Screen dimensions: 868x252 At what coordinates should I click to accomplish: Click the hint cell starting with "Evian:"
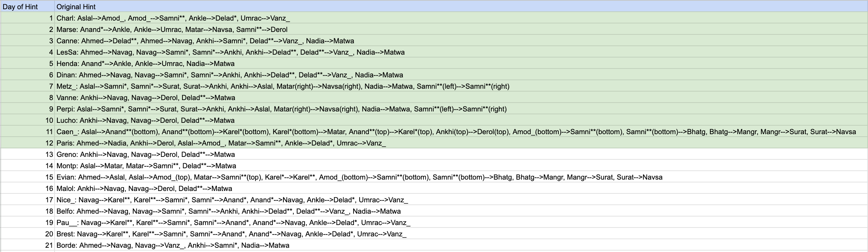(461, 177)
